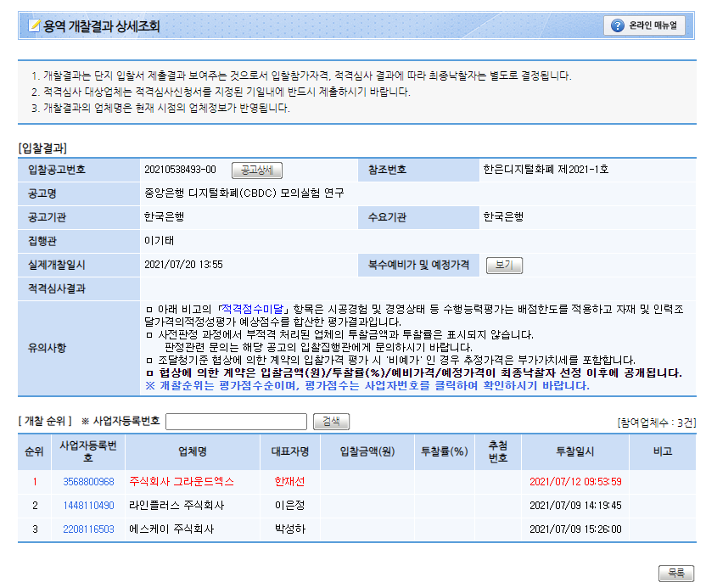This screenshot has height=588, width=706.
Task: Click 보기 to view 복수예비가 및 예정가격
Action: pyautogui.click(x=504, y=265)
